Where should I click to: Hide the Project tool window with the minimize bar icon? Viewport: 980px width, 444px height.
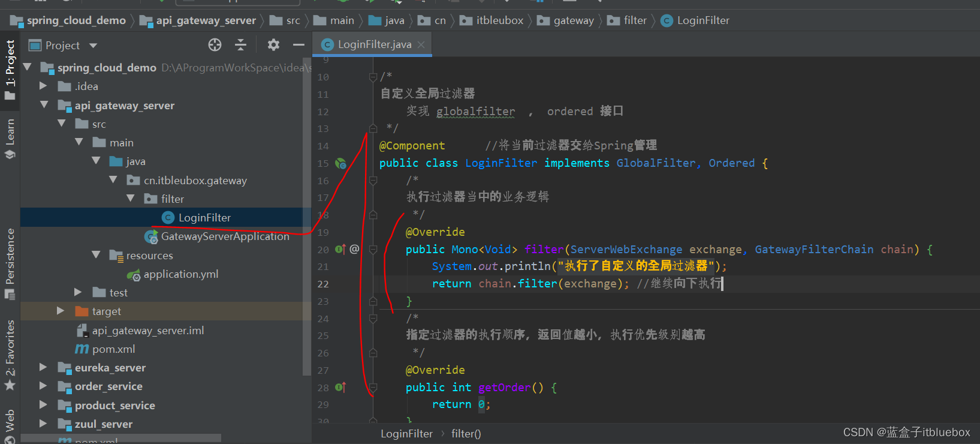pos(298,45)
